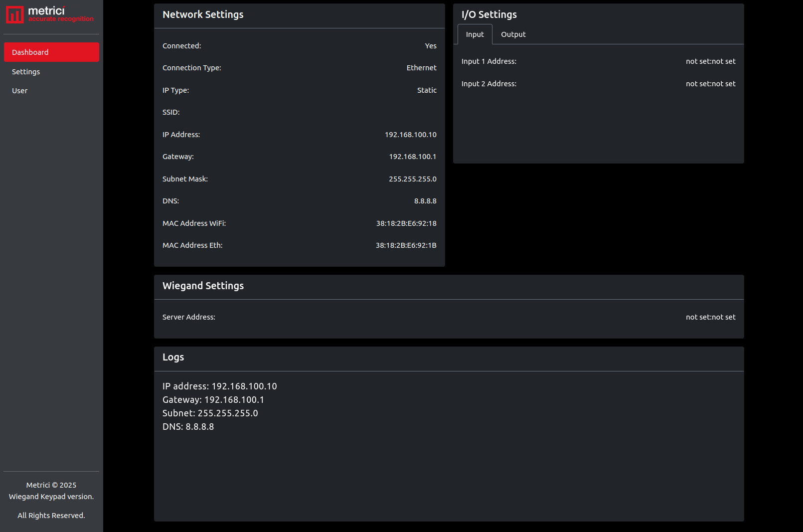Click the Network Settings heading
803x532 pixels.
click(203, 14)
